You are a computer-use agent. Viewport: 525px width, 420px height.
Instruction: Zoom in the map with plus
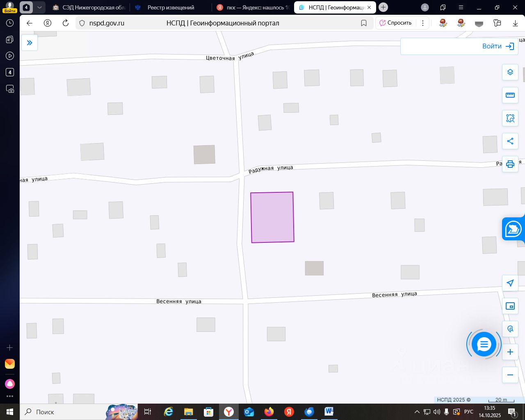pos(510,352)
